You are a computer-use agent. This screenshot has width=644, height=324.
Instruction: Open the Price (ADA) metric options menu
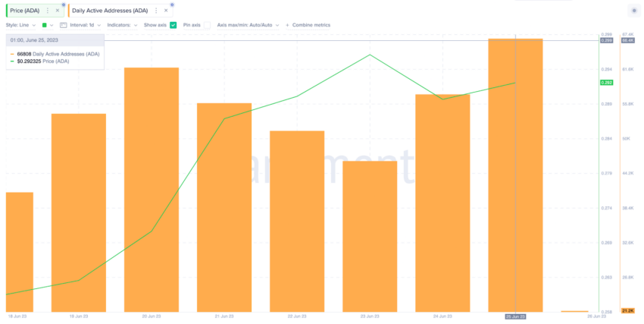click(x=47, y=11)
